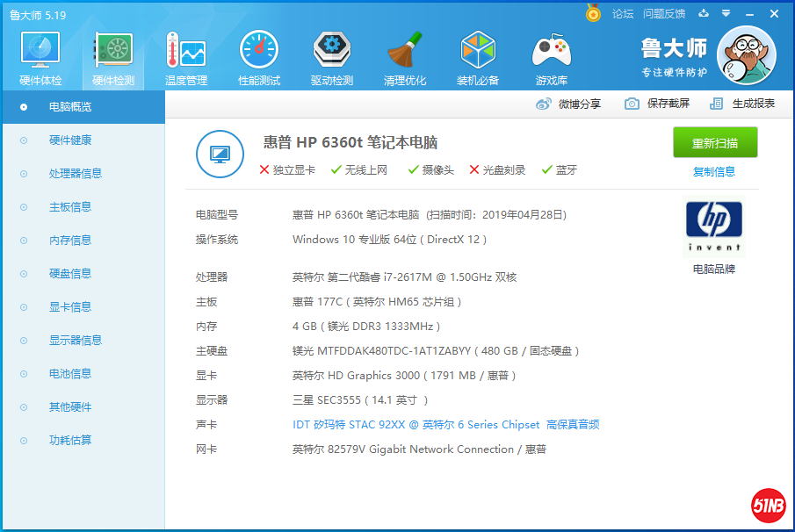Open the 游戏库 game library
795x532 pixels.
(x=551, y=57)
